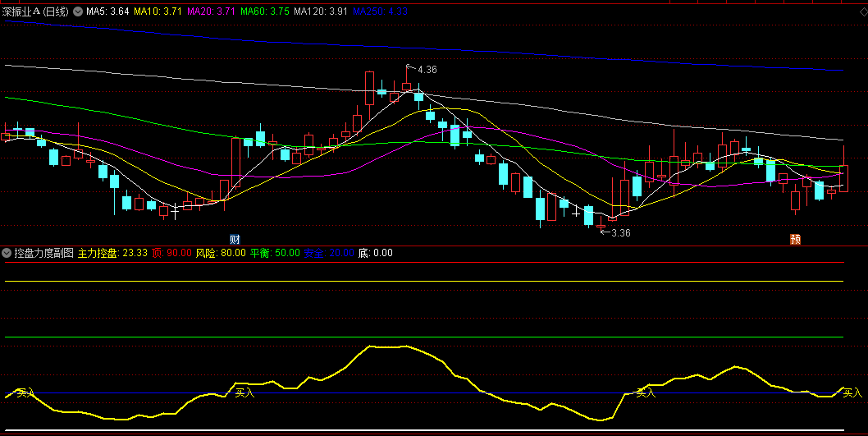
Task: Click the 4.36 high price label
Action: 427,70
